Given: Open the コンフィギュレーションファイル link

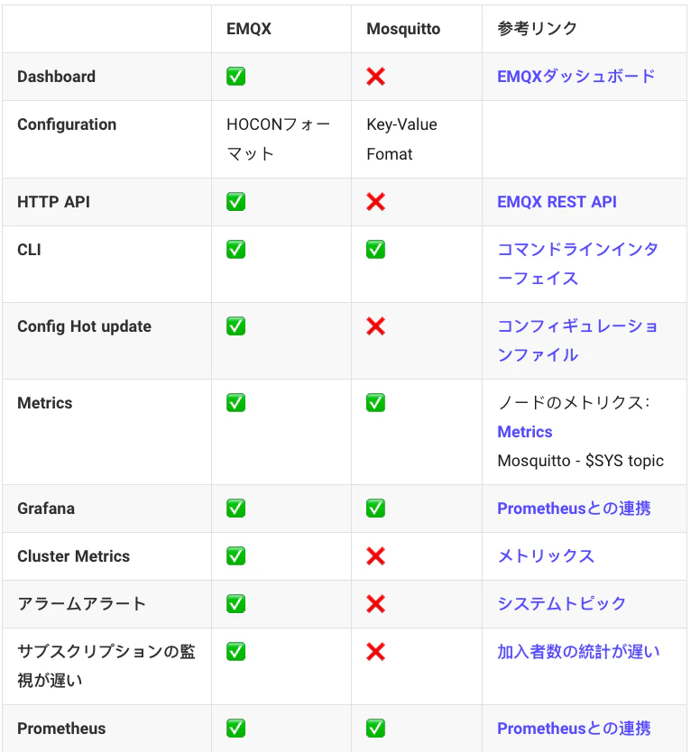Looking at the screenshot, I should [577, 341].
